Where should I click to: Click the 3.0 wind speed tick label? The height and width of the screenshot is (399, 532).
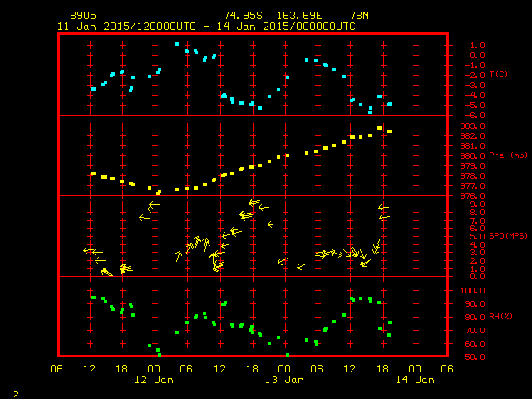coord(477,253)
